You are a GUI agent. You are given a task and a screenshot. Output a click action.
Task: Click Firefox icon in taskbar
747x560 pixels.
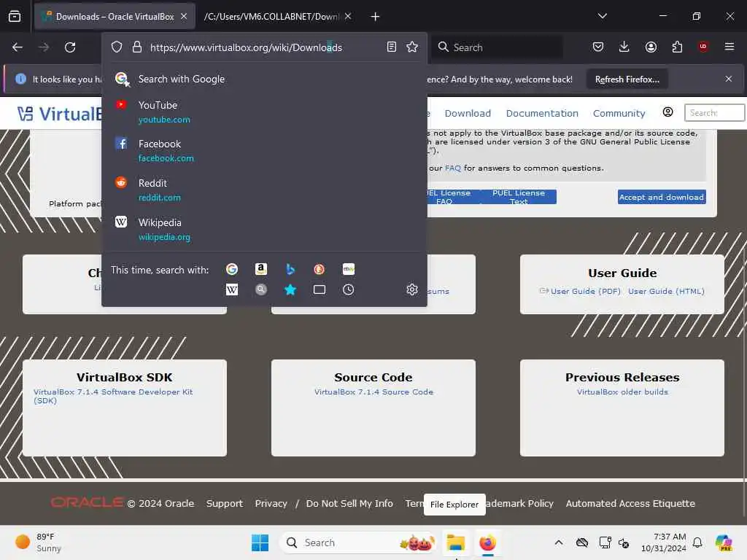487,542
